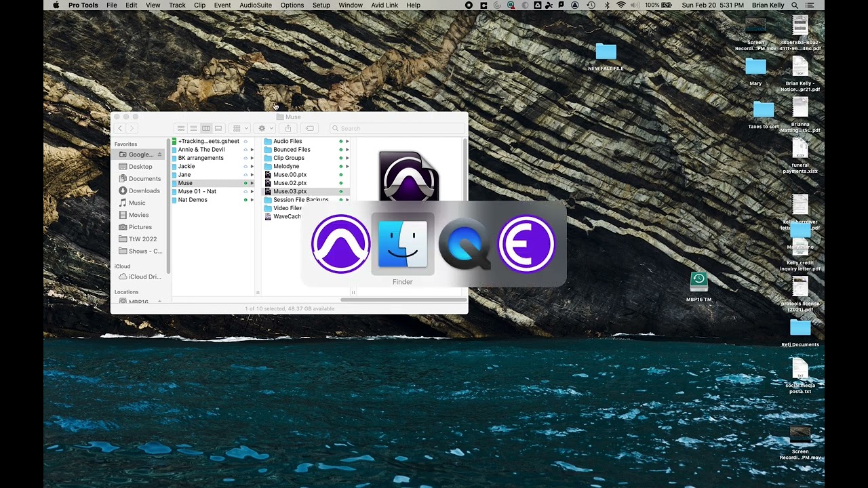Select the MBP16 TM desktop drive
This screenshot has height=488, width=868.
coord(698,287)
